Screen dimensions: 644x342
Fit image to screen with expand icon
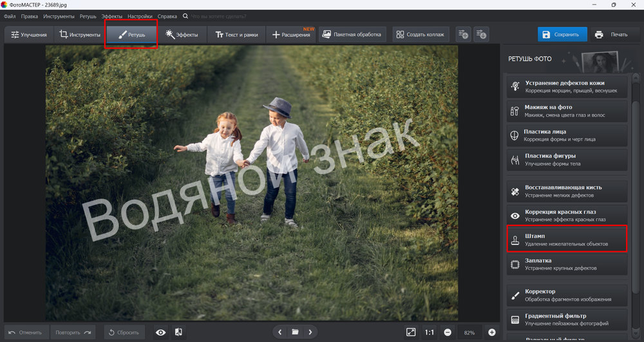pos(411,332)
